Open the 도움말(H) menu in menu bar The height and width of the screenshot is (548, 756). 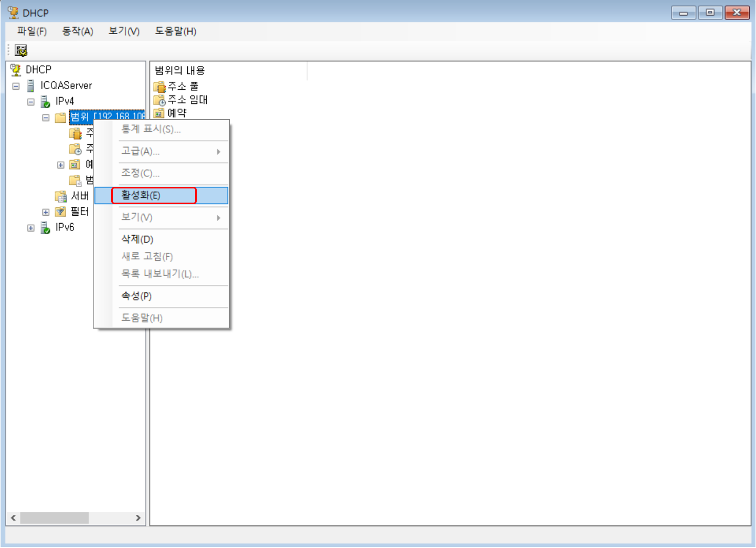tap(176, 31)
